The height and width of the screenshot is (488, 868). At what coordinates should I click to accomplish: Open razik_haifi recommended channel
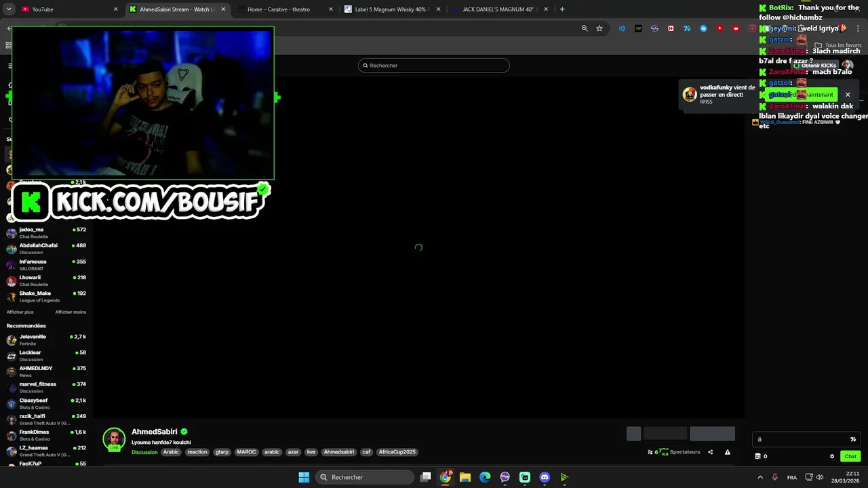coord(46,420)
